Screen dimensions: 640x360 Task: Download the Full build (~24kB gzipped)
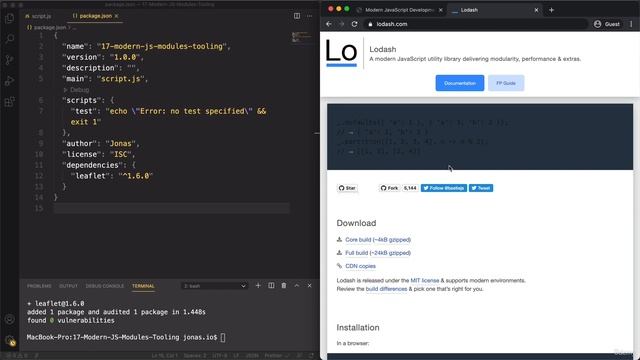[x=378, y=253]
